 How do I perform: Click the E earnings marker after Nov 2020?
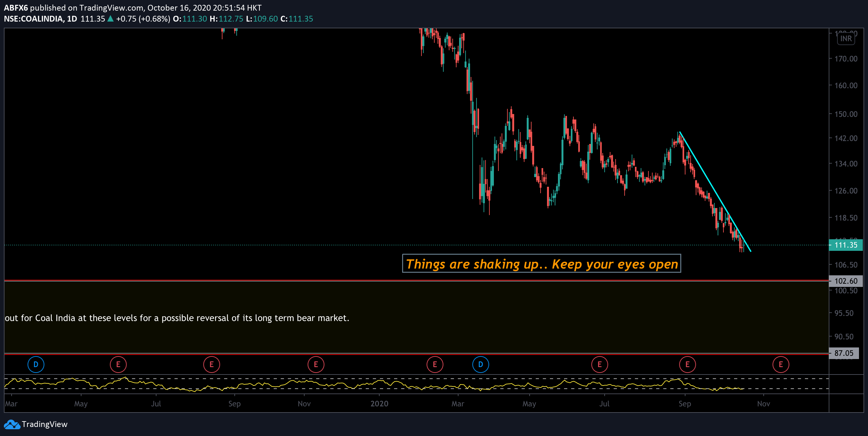point(781,364)
